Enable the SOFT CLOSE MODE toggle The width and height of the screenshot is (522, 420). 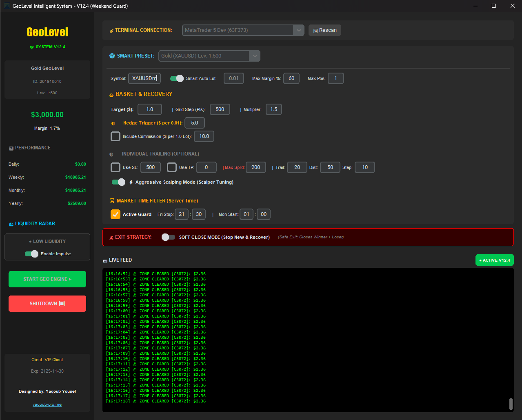point(168,237)
